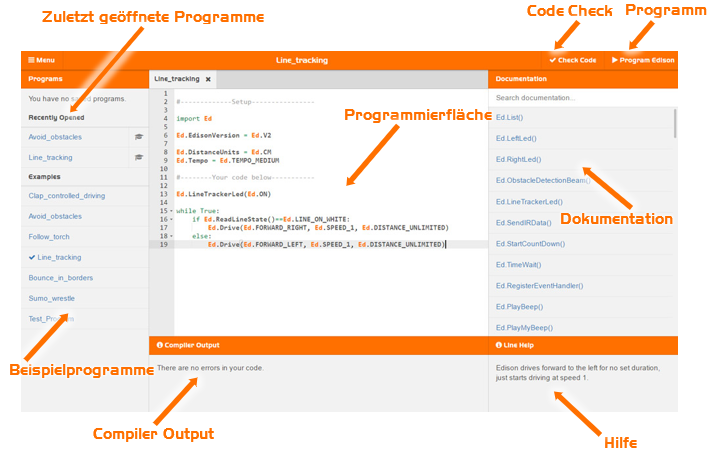Collapse the while True code block
Image resolution: width=716 pixels, height=458 pixels.
point(170,211)
